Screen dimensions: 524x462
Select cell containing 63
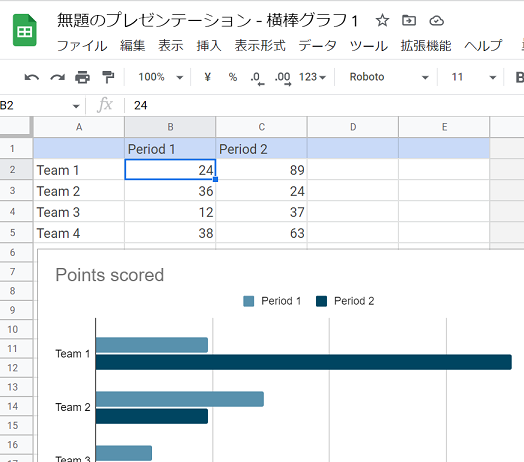[262, 233]
